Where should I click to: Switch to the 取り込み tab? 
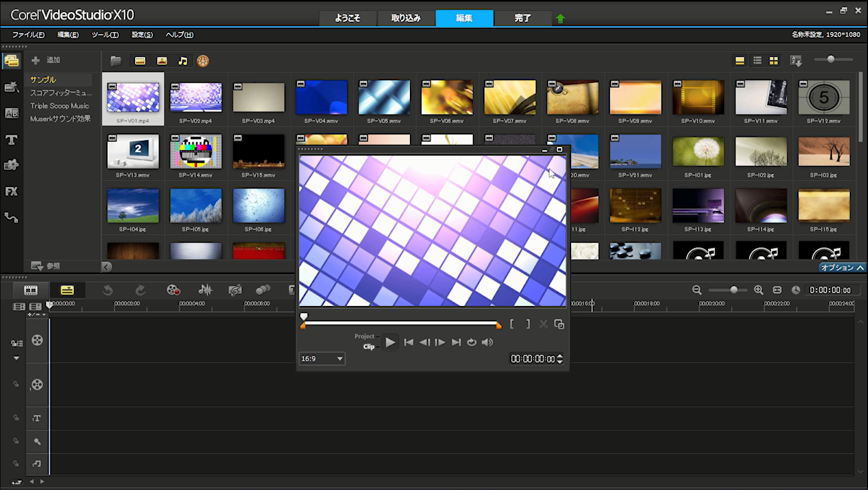click(x=406, y=18)
